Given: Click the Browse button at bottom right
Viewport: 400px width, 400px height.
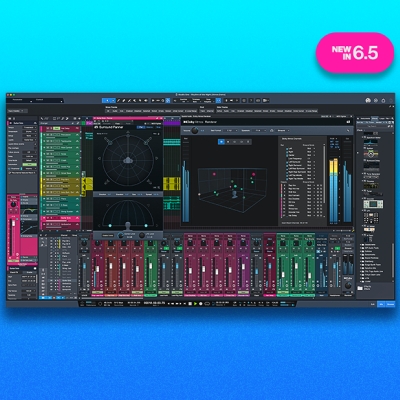Looking at the screenshot, I should coord(390,304).
